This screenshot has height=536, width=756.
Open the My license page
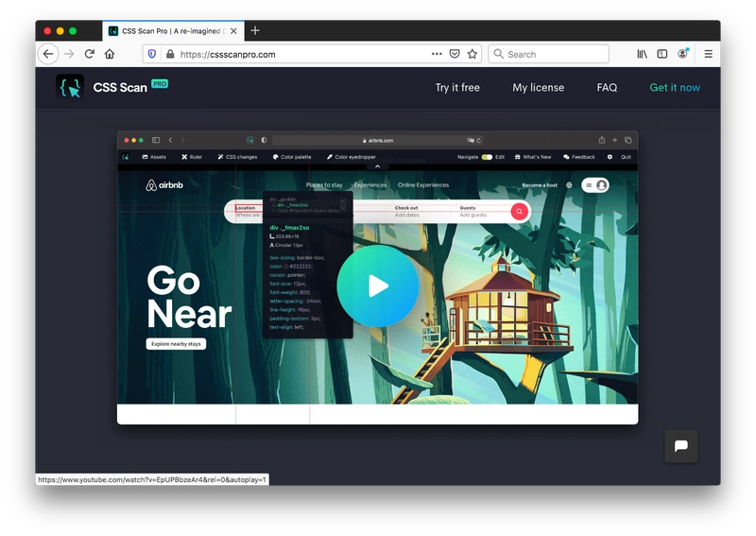(538, 87)
